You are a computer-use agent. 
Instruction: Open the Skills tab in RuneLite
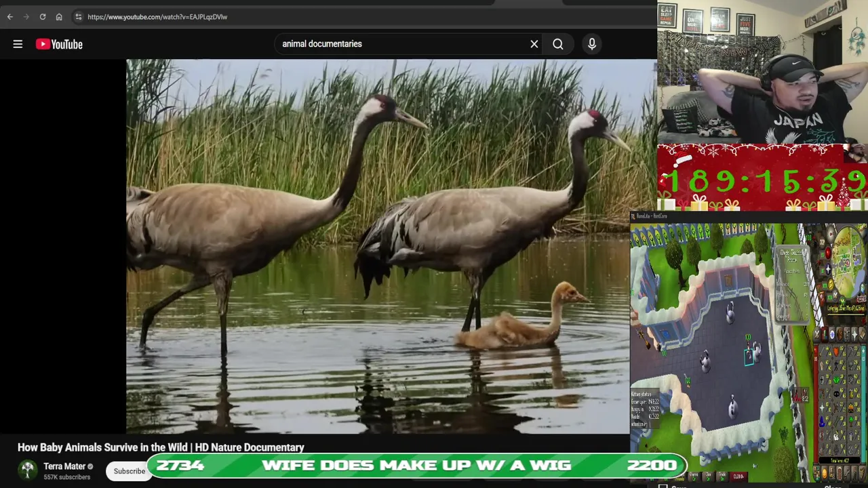pos(825,333)
